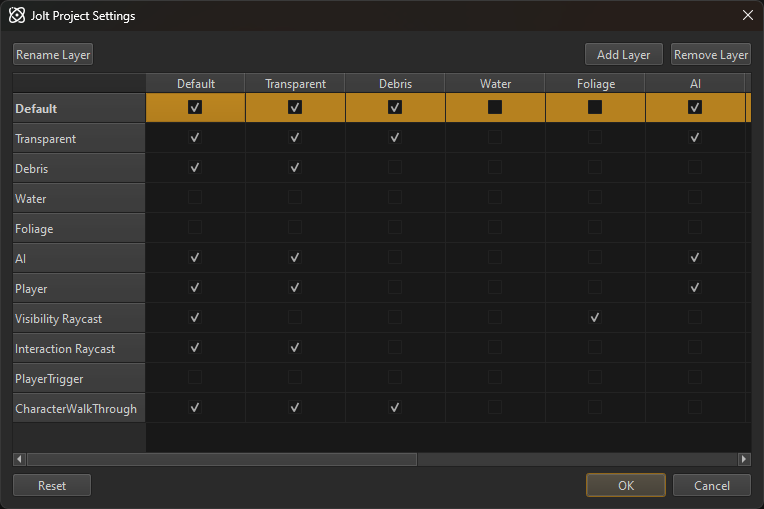Select the PlayerTrigger row header
The image size is (764, 509).
point(79,378)
